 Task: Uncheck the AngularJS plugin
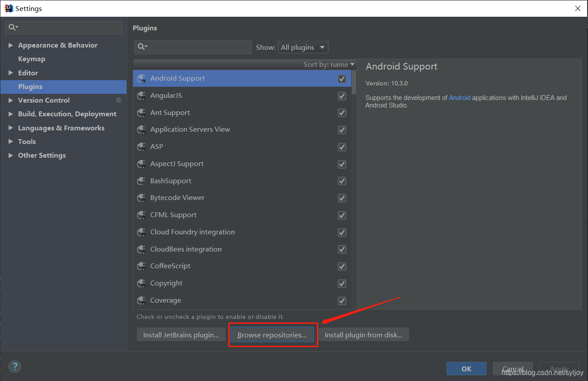coord(342,96)
